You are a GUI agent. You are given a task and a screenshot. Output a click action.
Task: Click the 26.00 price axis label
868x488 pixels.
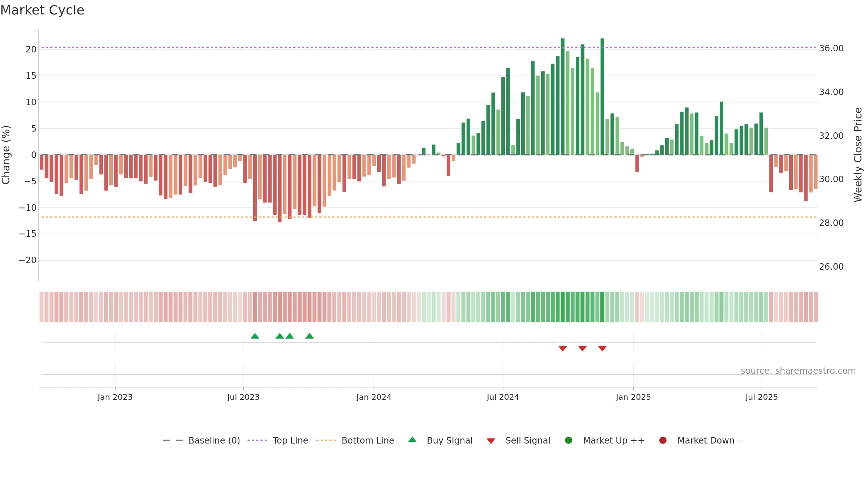[831, 267]
